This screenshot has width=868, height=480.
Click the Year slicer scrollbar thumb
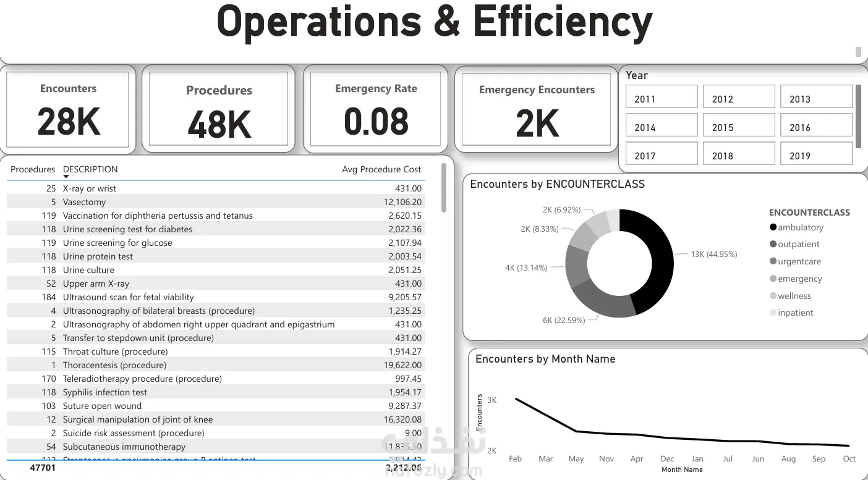[858, 116]
